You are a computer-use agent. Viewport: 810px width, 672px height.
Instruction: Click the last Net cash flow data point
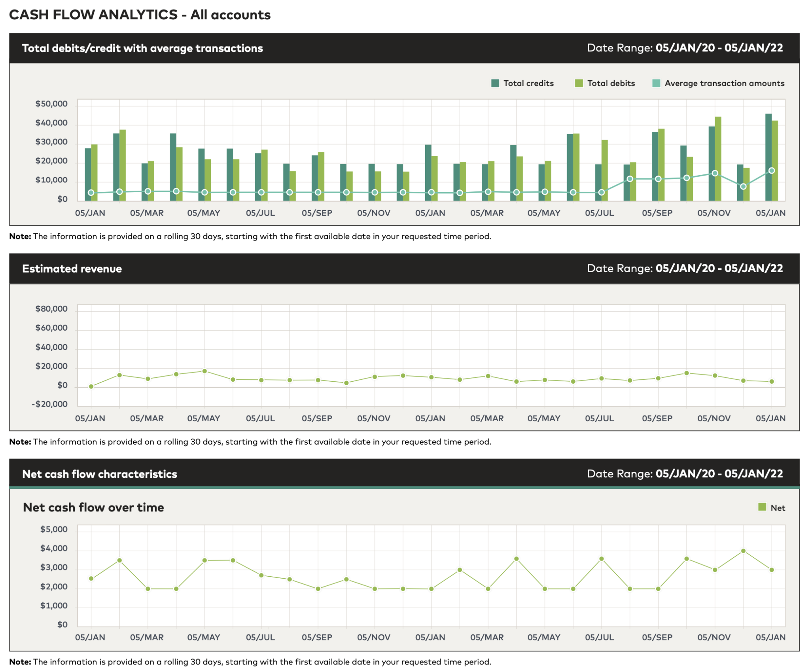click(772, 570)
